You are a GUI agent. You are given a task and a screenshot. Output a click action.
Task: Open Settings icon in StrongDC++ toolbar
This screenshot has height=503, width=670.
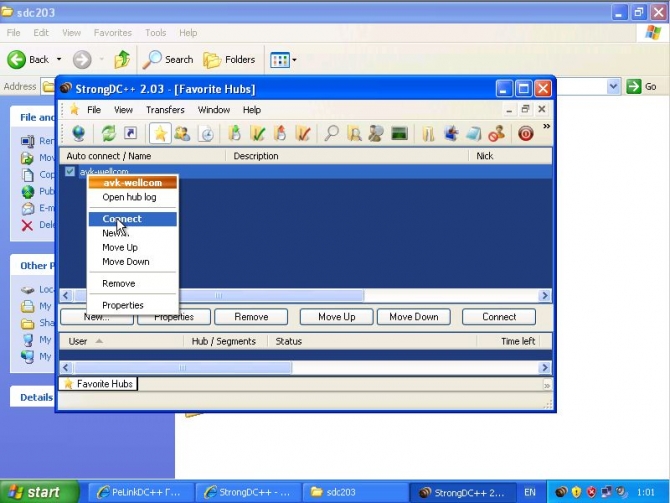coord(451,134)
